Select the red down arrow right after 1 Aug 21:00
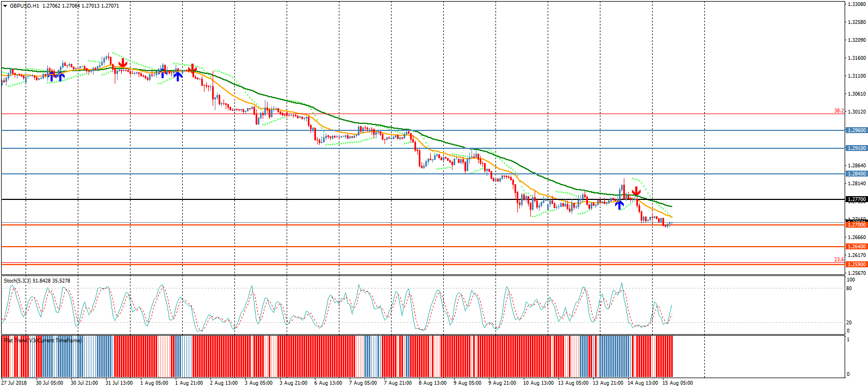 [191, 69]
